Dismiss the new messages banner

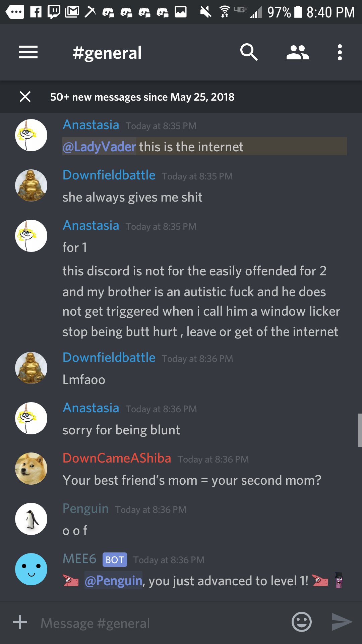[x=25, y=97]
